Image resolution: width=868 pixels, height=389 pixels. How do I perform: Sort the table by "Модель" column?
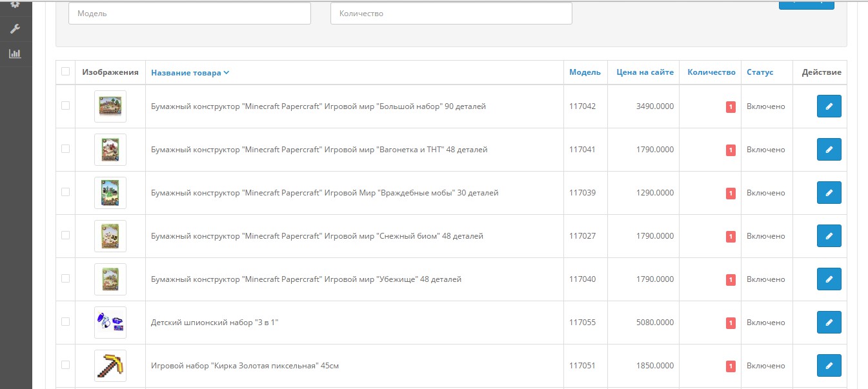click(x=585, y=72)
